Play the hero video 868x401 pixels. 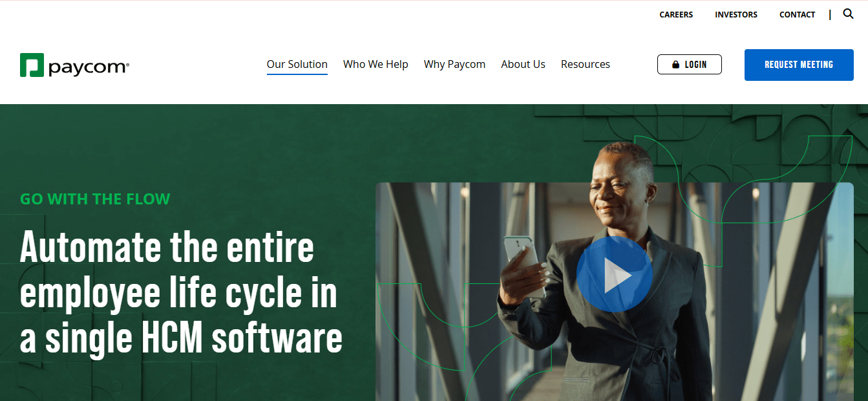pyautogui.click(x=614, y=274)
